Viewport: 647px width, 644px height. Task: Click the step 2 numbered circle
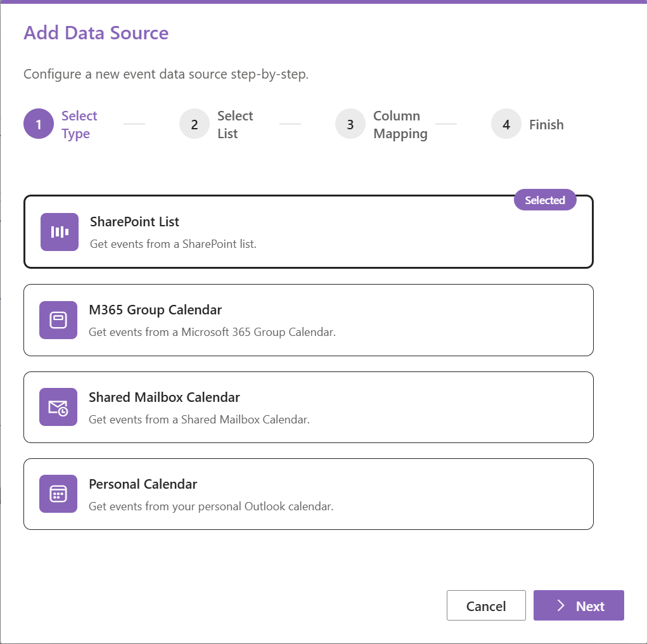tap(195, 125)
